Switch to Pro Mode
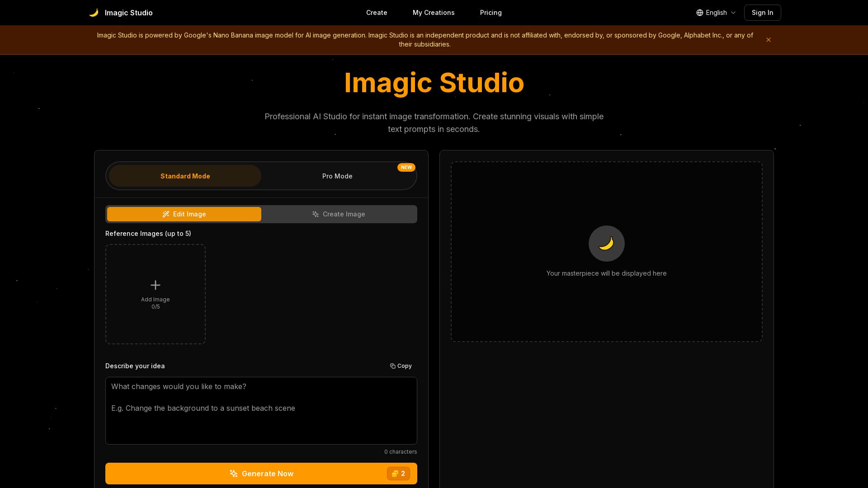Viewport: 868px width, 488px height. [337, 176]
